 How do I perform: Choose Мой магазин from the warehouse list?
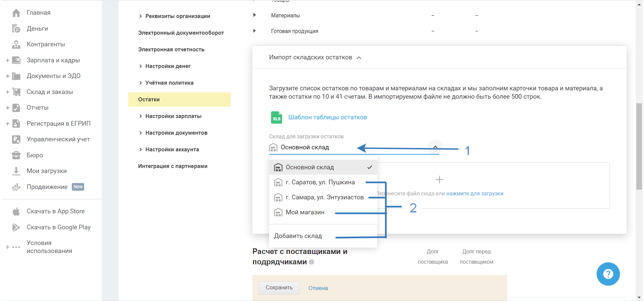305,212
